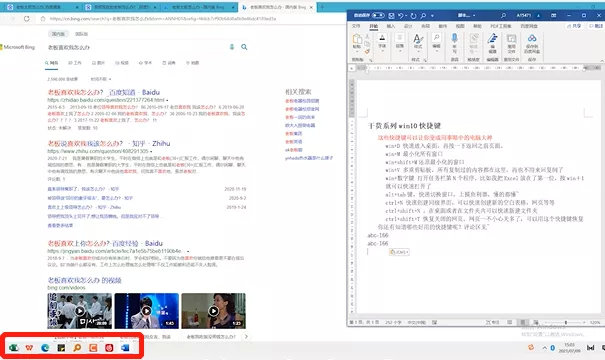Open the (Ctrl) paste options button
Image resolution: width=605 pixels, height=360 pixels.
[x=399, y=252]
